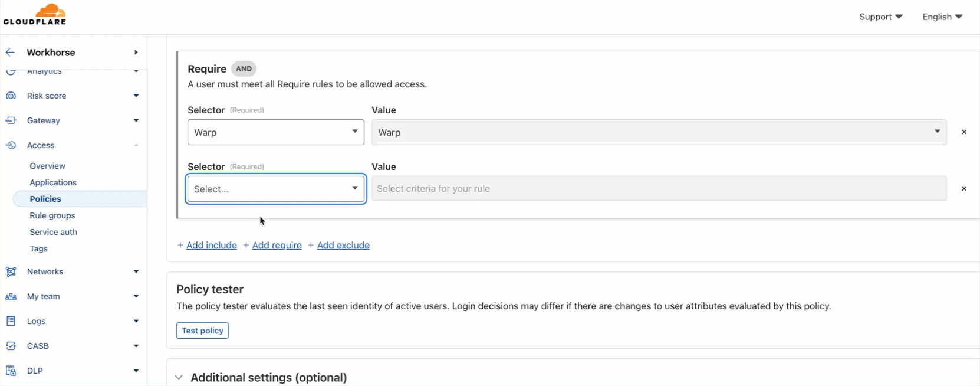Viewport: 980px width, 386px height.
Task: Click the My team sidebar icon
Action: coord(11,296)
